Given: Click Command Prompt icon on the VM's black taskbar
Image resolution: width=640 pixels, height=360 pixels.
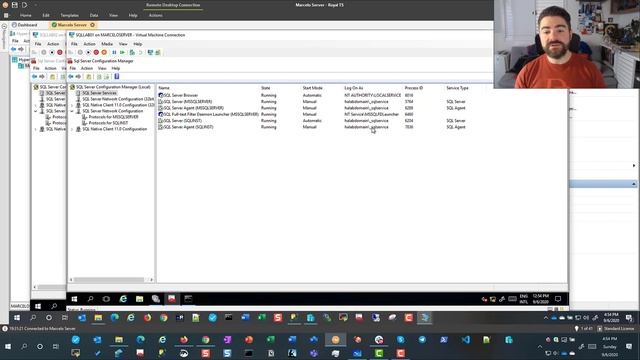Looking at the screenshot, I should pos(188,299).
